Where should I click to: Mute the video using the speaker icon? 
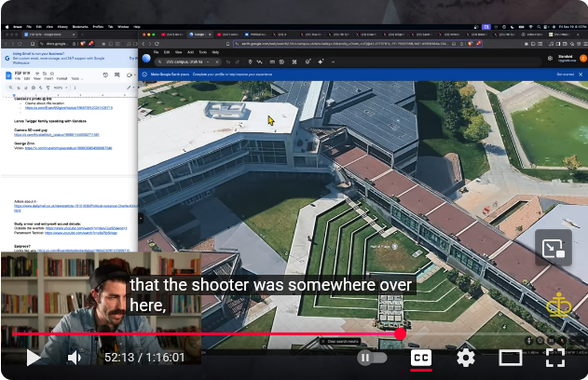pos(74,358)
